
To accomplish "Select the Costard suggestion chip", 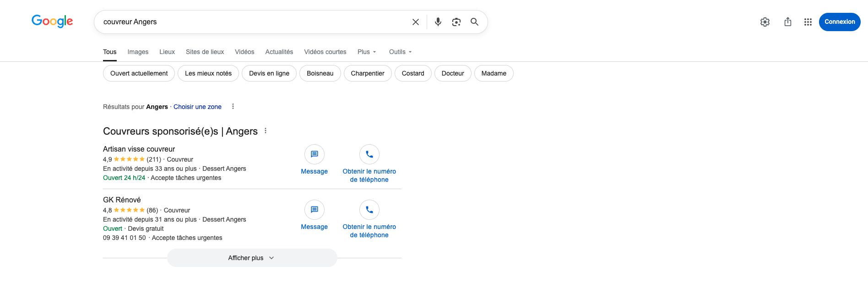I will tap(413, 73).
